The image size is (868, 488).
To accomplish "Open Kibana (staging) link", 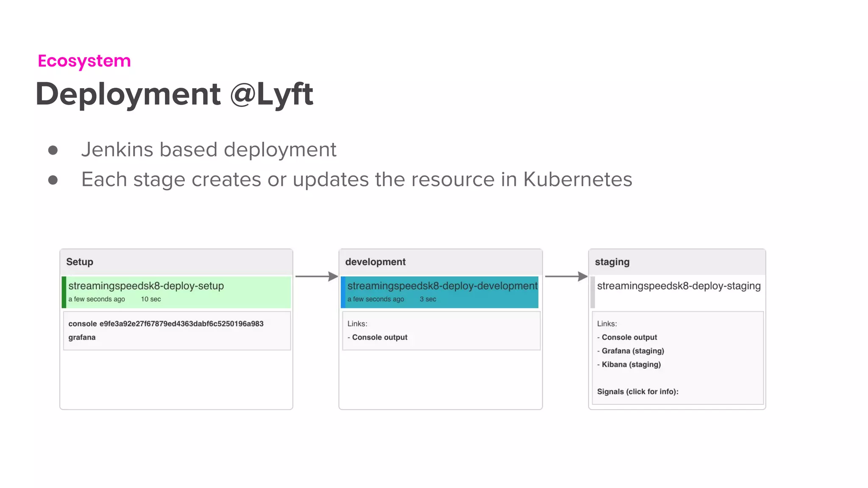I will [x=631, y=364].
